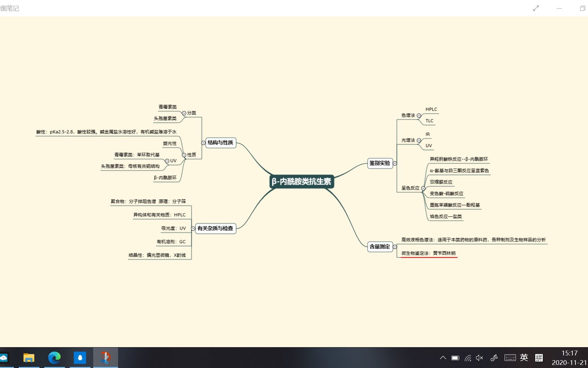Image resolution: width=588 pixels, height=368 pixels.
Task: Click the full-screen expand arrows icon
Action: click(x=536, y=8)
